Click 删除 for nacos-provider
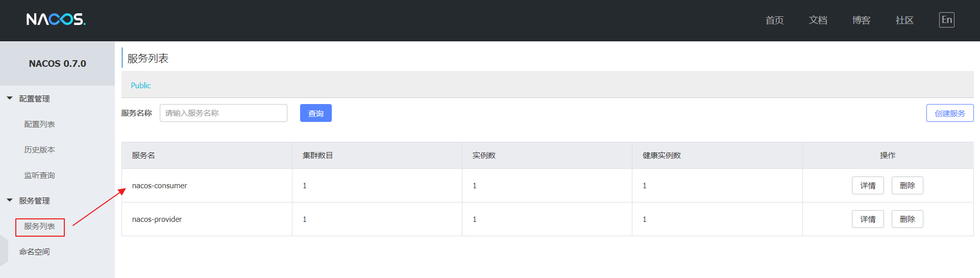The image size is (980, 278). (907, 219)
